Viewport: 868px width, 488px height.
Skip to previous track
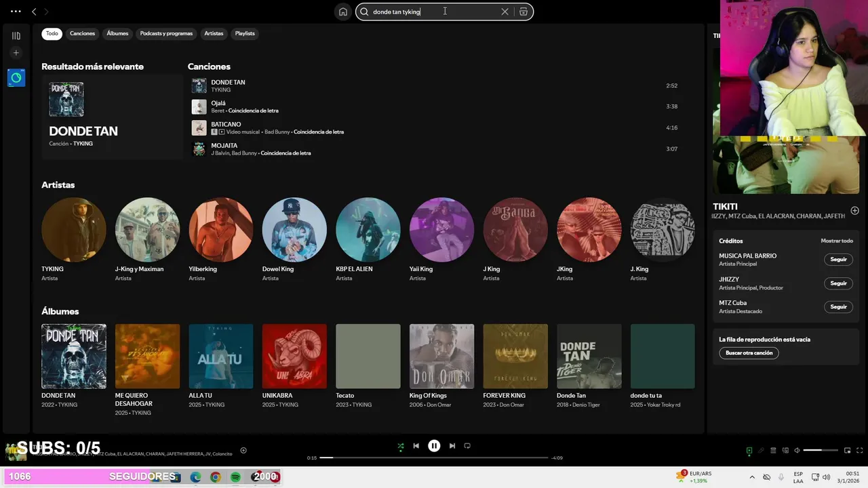point(416,446)
